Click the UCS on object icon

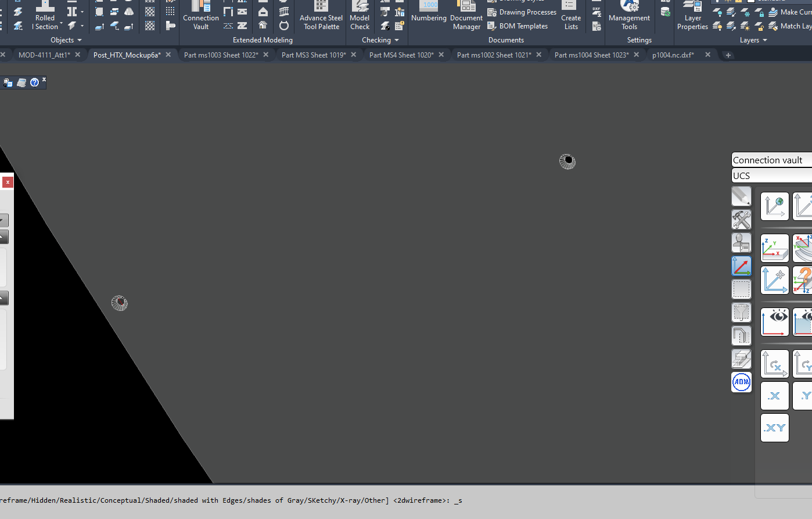coord(775,248)
